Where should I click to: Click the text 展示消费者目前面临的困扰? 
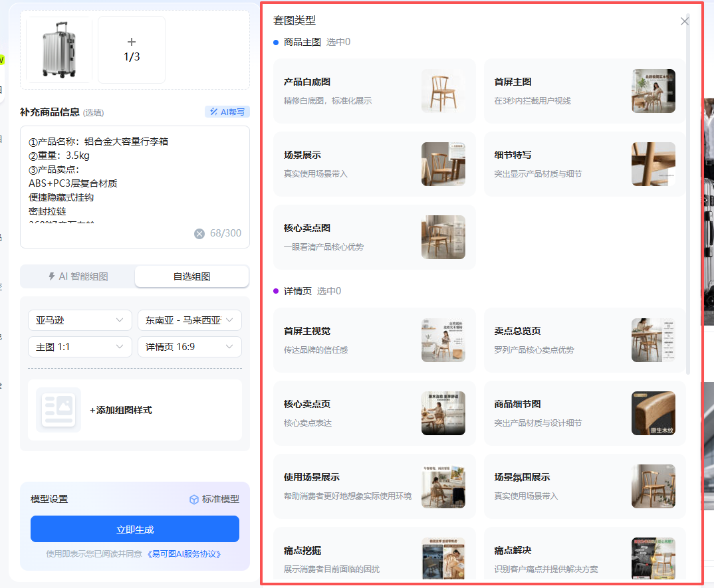click(332, 569)
